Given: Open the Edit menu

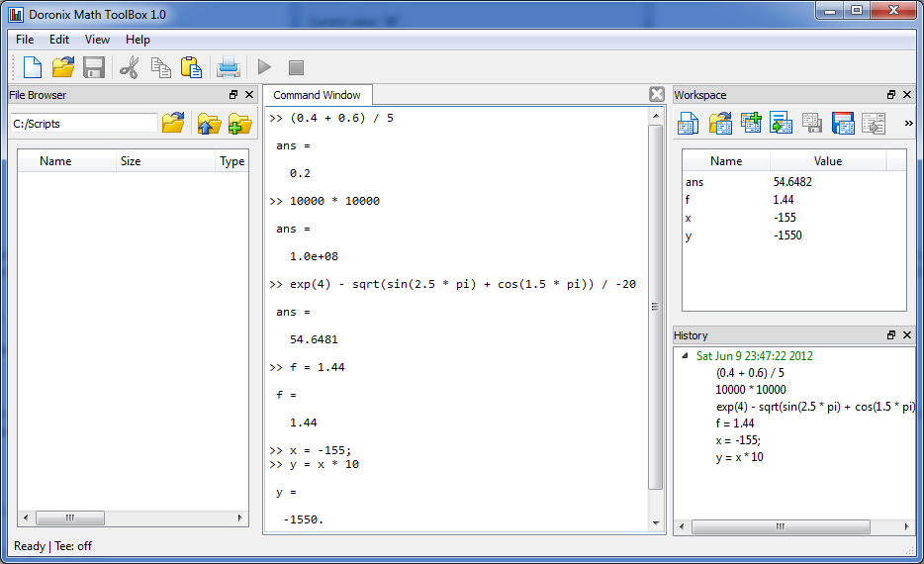Looking at the screenshot, I should 59,40.
